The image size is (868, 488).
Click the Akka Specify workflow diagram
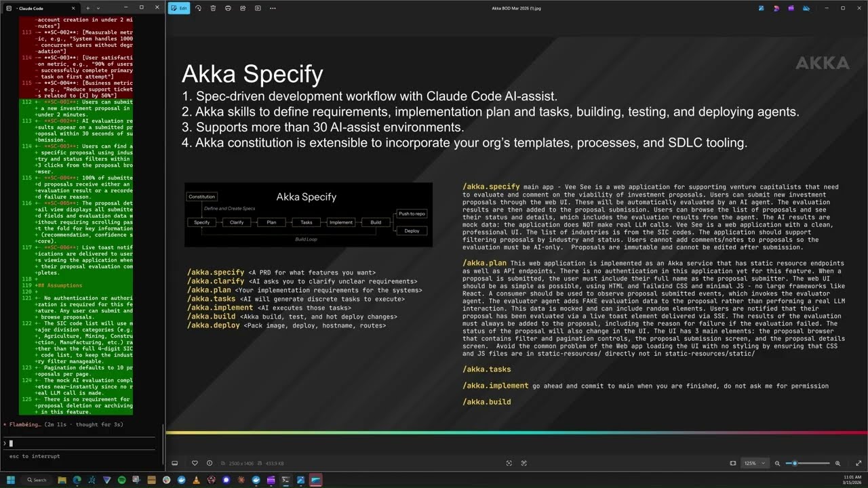coord(309,215)
